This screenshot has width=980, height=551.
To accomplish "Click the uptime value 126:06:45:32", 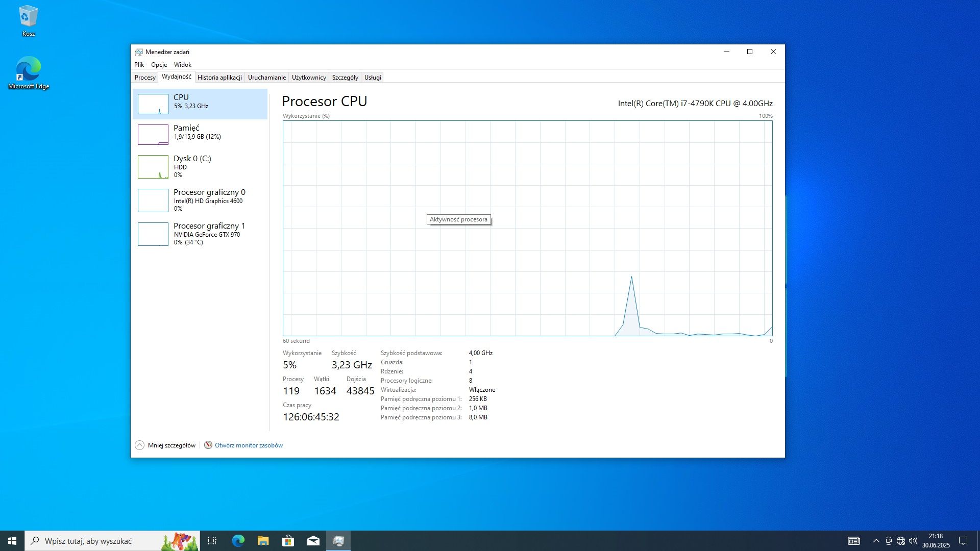I will pyautogui.click(x=311, y=417).
